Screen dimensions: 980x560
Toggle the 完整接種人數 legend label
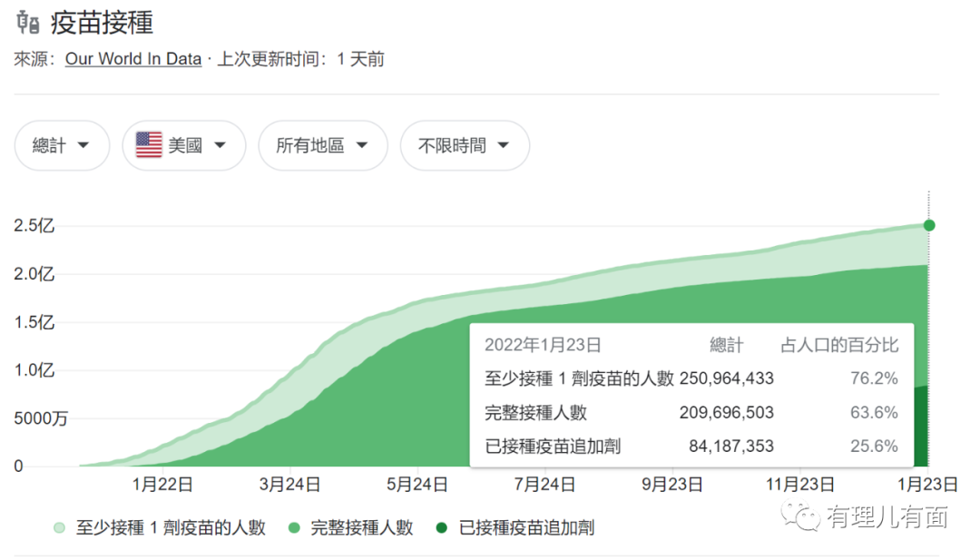point(361,527)
